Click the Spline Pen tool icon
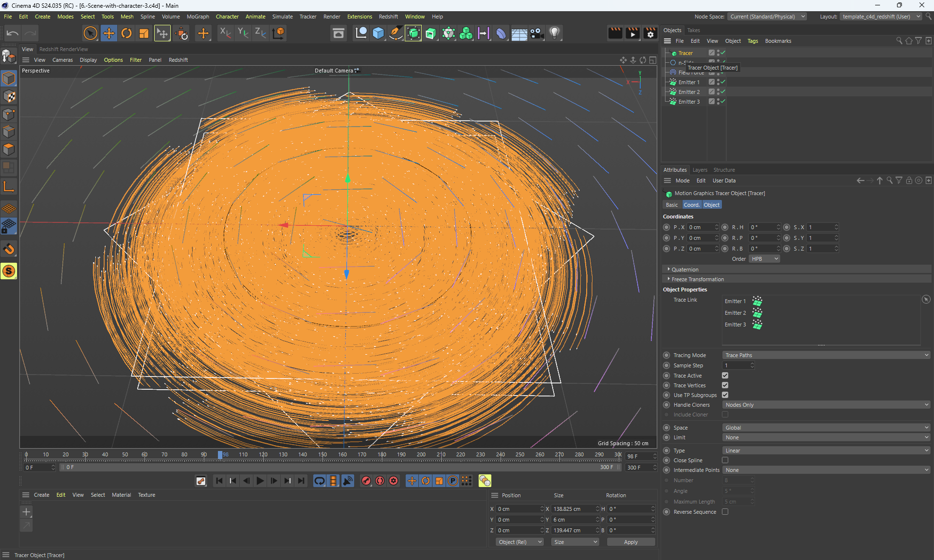Image resolution: width=934 pixels, height=560 pixels. (x=396, y=33)
